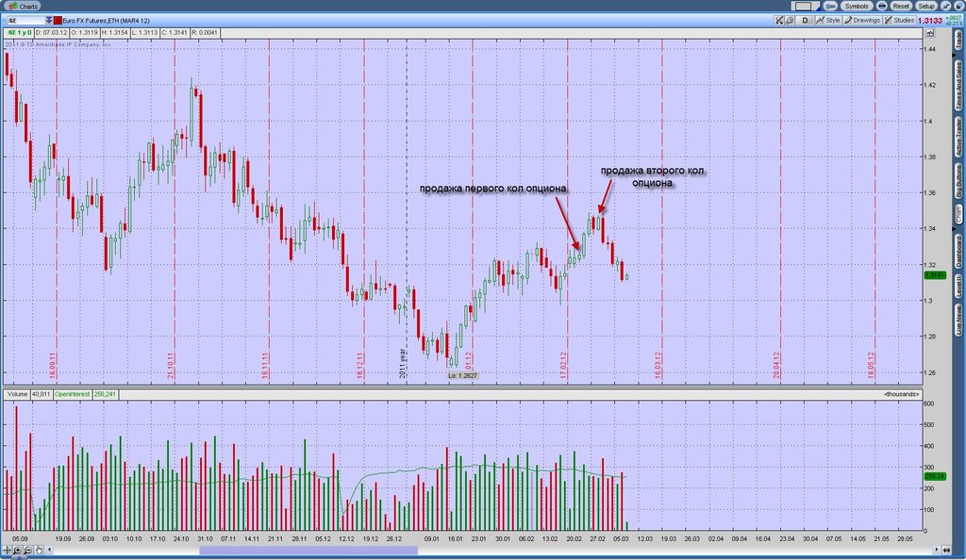
Task: Click the detach window icon
Action: 958,7
